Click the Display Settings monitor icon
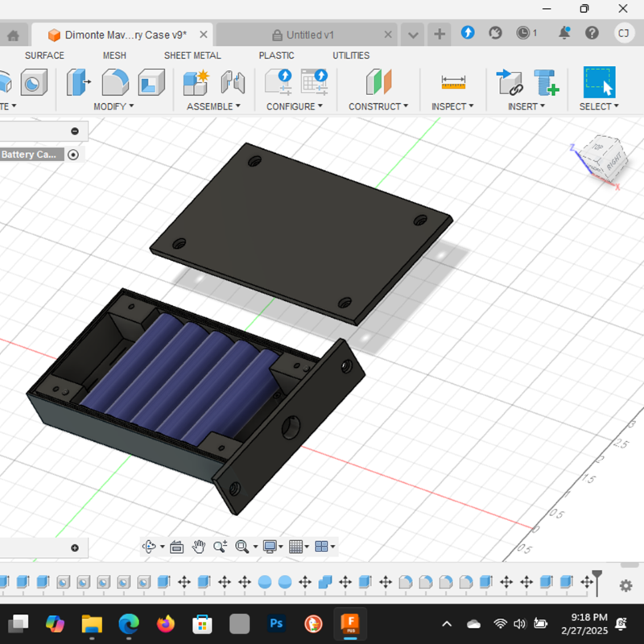644x644 pixels. click(x=270, y=547)
